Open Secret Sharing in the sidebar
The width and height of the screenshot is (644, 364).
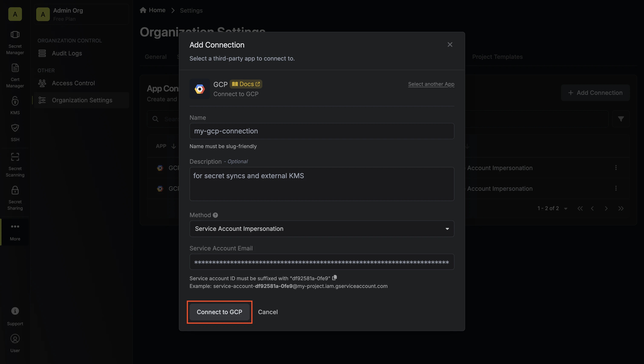[x=15, y=198]
